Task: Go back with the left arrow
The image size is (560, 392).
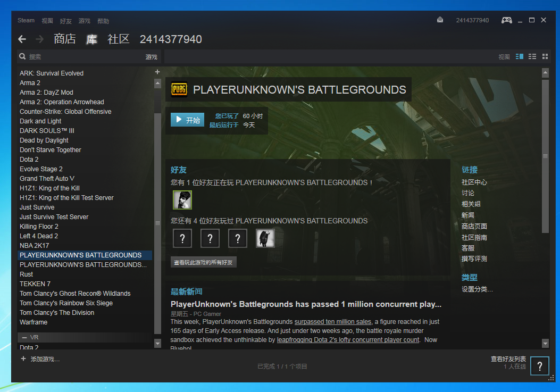Action: (22, 39)
